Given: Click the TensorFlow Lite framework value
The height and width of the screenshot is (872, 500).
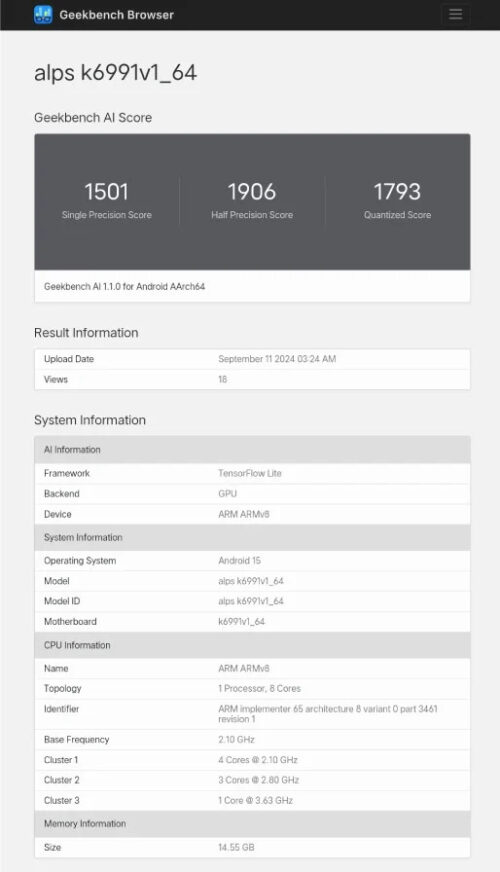Looking at the screenshot, I should [250, 473].
